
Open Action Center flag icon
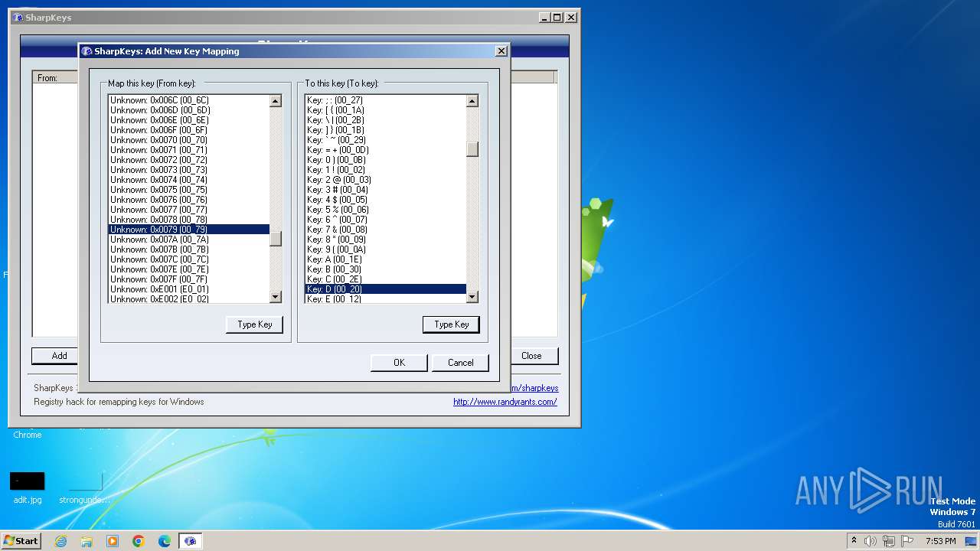907,541
